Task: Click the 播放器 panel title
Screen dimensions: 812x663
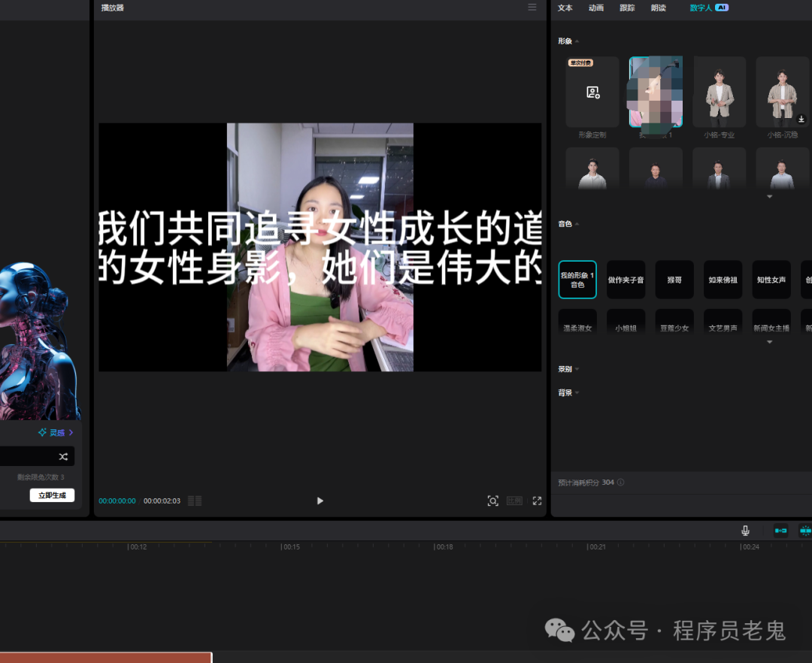Action: [112, 8]
